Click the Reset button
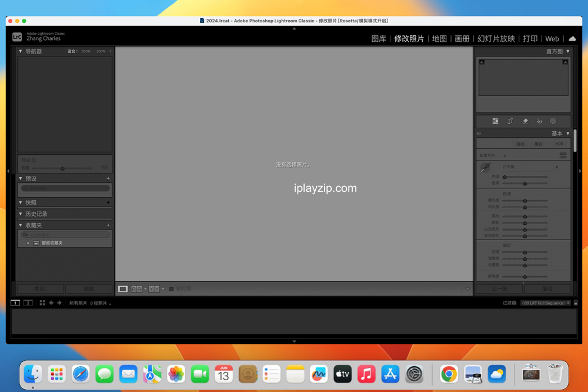Image resolution: width=588 pixels, height=392 pixels. (x=547, y=289)
